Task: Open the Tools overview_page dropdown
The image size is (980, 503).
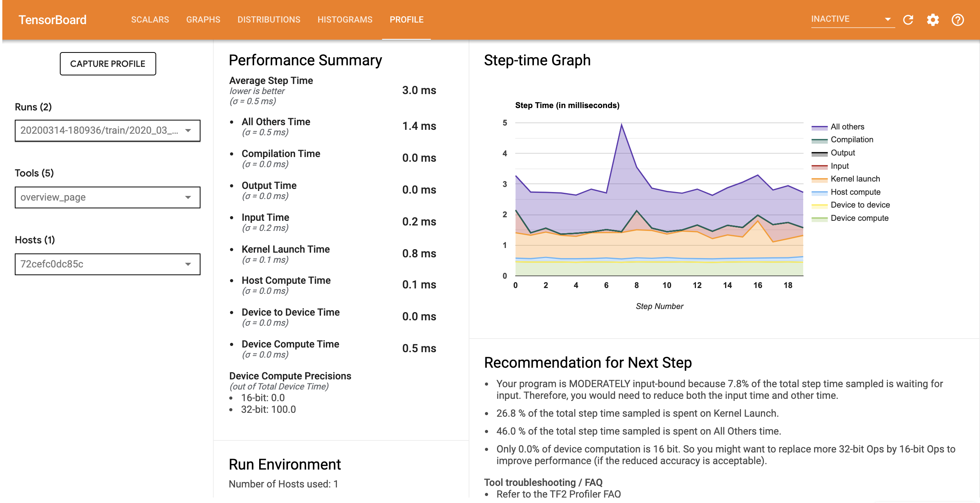Action: coord(107,197)
